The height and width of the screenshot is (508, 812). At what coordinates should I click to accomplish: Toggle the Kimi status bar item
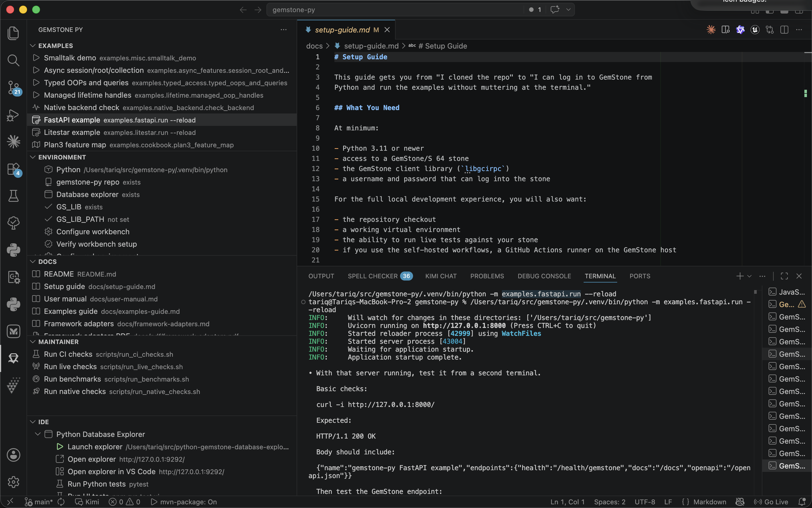[87, 502]
